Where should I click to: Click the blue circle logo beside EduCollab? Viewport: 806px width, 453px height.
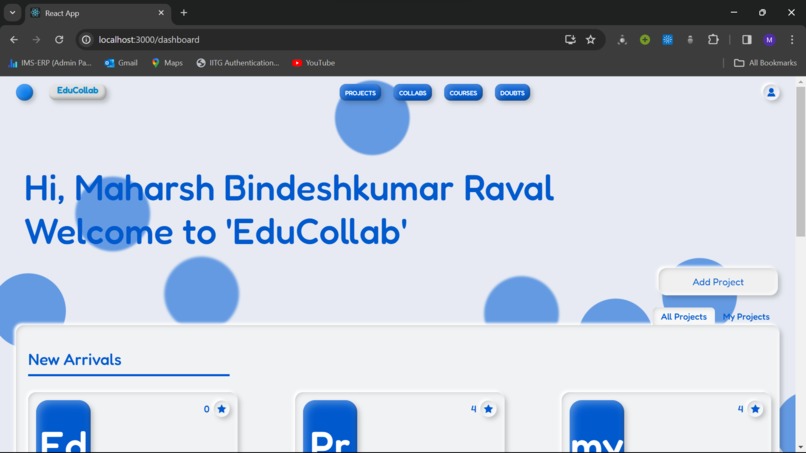(24, 93)
